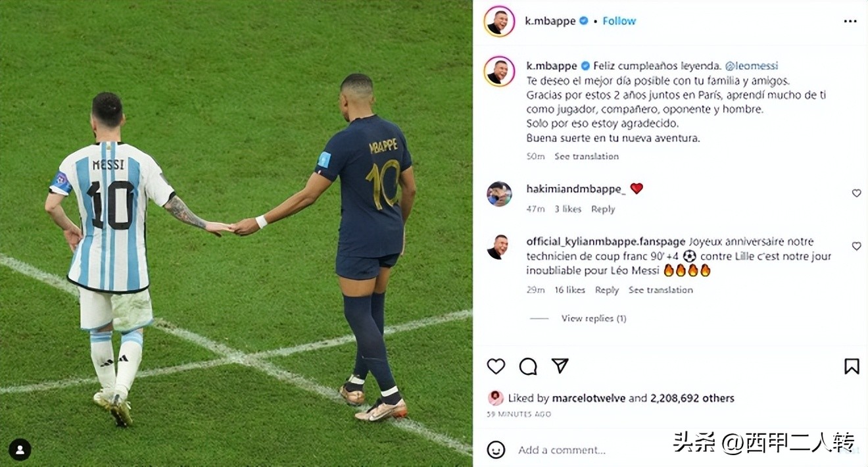
Task: View 2,208,692 others who liked
Action: (x=692, y=398)
